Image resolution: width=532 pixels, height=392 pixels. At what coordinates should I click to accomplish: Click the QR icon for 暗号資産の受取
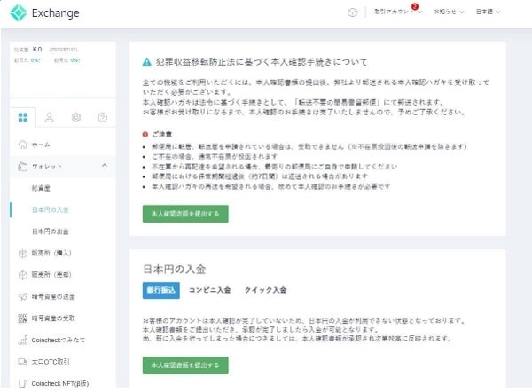point(21,318)
